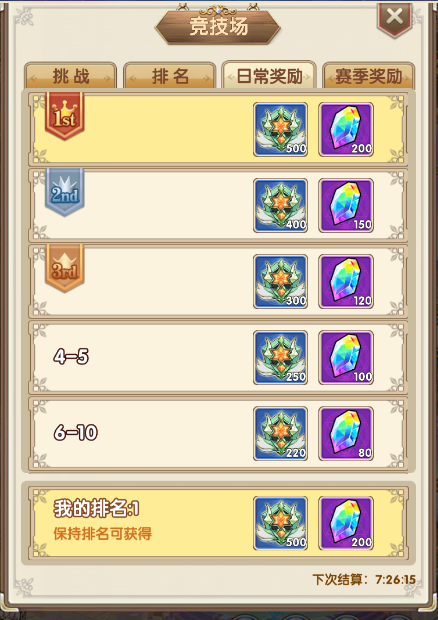Tap the 500 medal in 我的排名 row
Image resolution: width=438 pixels, height=620 pixels.
pyautogui.click(x=280, y=523)
